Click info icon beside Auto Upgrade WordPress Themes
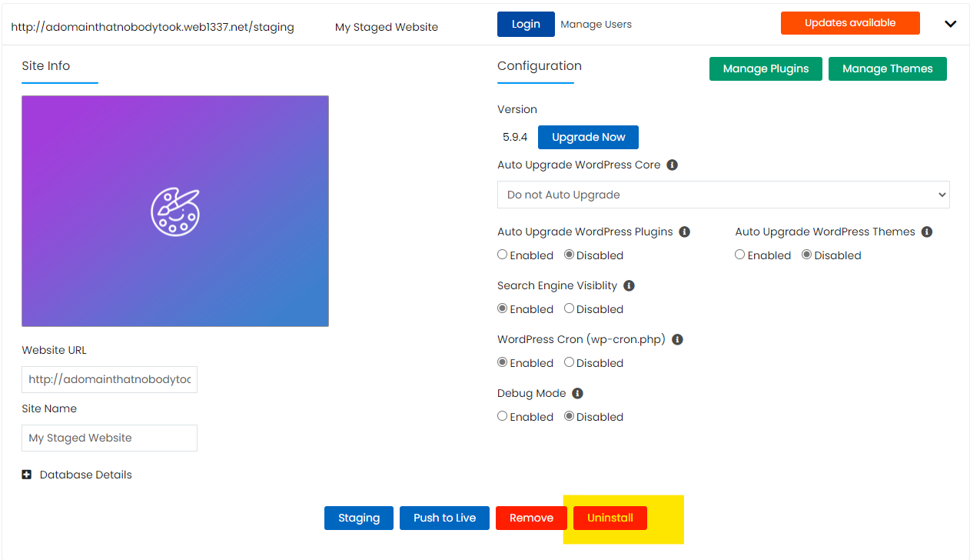Image resolution: width=980 pixels, height=560 pixels. (926, 232)
